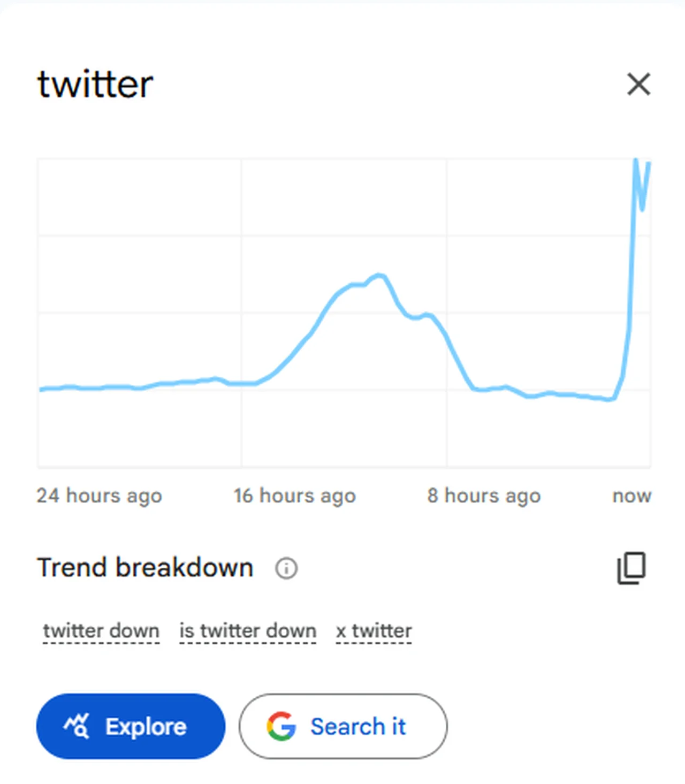Screen dimensions: 685x784
Task: Select the twitter trend title
Action: click(x=95, y=83)
